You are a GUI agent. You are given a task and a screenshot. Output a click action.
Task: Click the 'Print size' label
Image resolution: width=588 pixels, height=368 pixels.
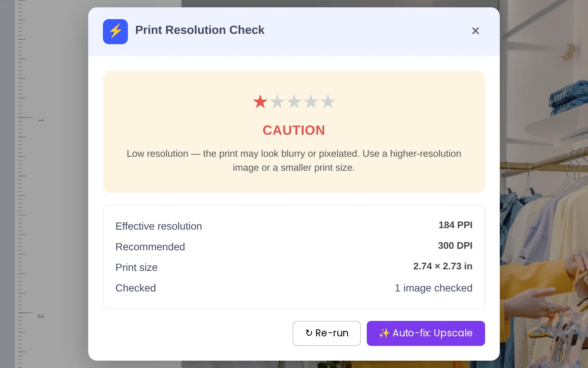tap(136, 268)
